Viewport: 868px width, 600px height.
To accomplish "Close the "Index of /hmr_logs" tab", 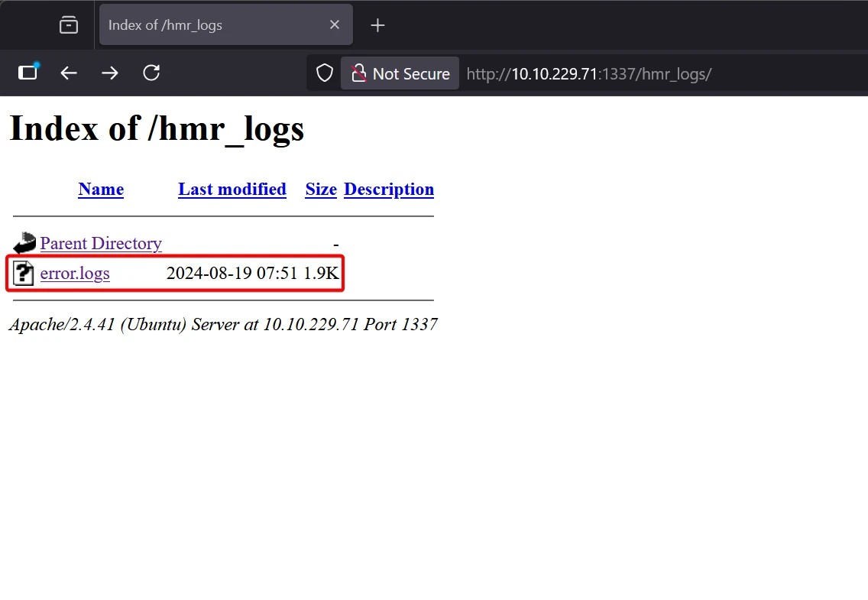I will [335, 25].
